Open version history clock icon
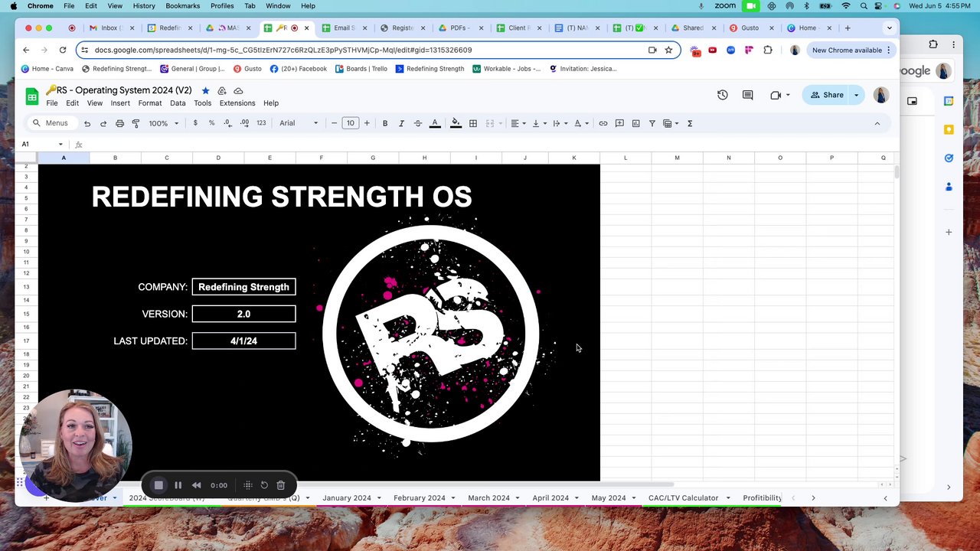Viewport: 980px width, 551px height. pos(722,95)
